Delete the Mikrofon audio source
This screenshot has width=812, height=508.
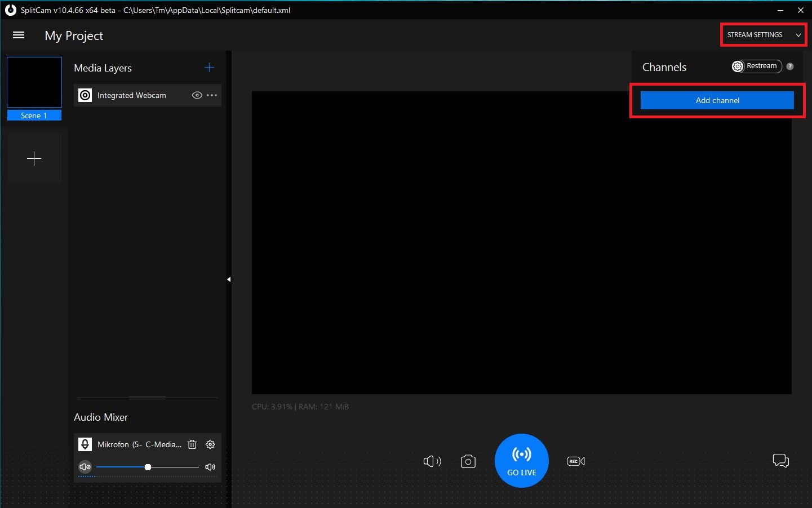[192, 444]
